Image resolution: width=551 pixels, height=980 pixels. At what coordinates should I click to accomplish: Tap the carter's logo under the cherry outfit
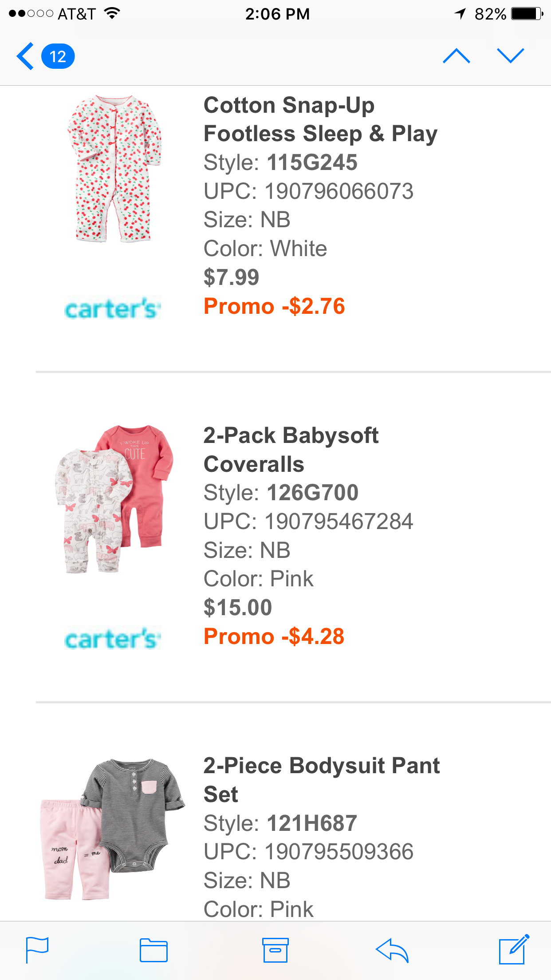click(x=113, y=308)
